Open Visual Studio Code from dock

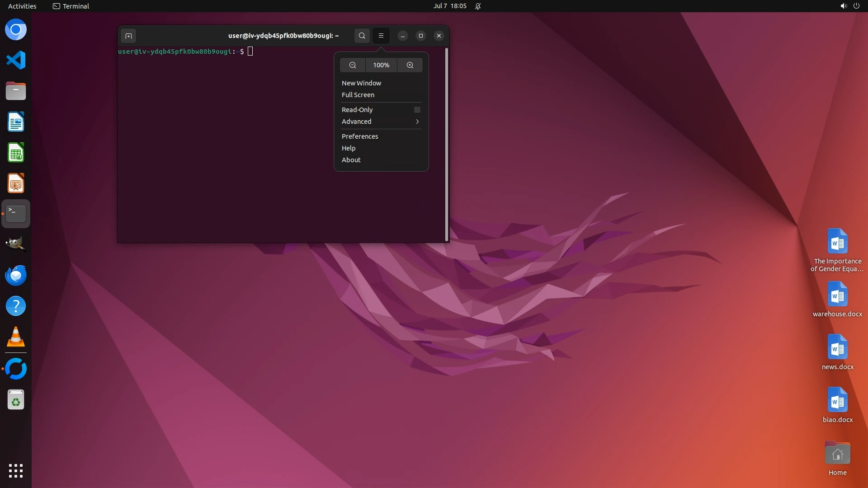(x=16, y=60)
